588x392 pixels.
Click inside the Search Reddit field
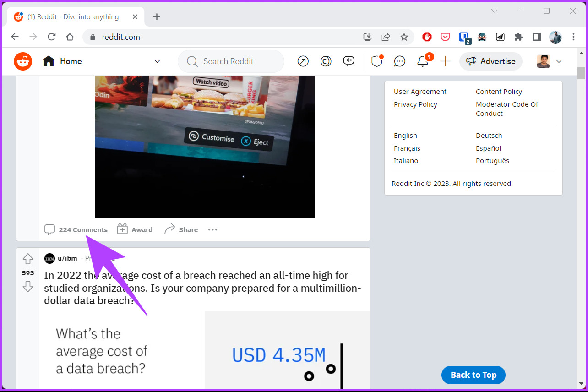click(231, 61)
